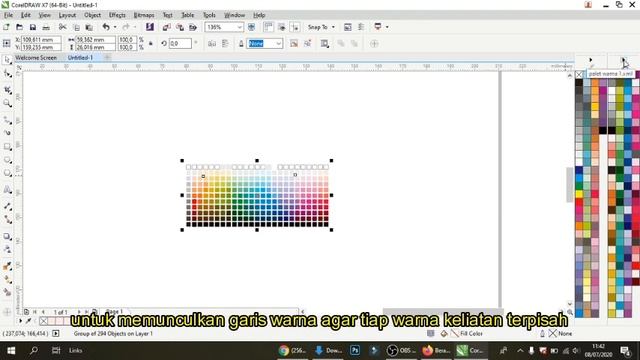Select the Shape tool

pos(7,73)
